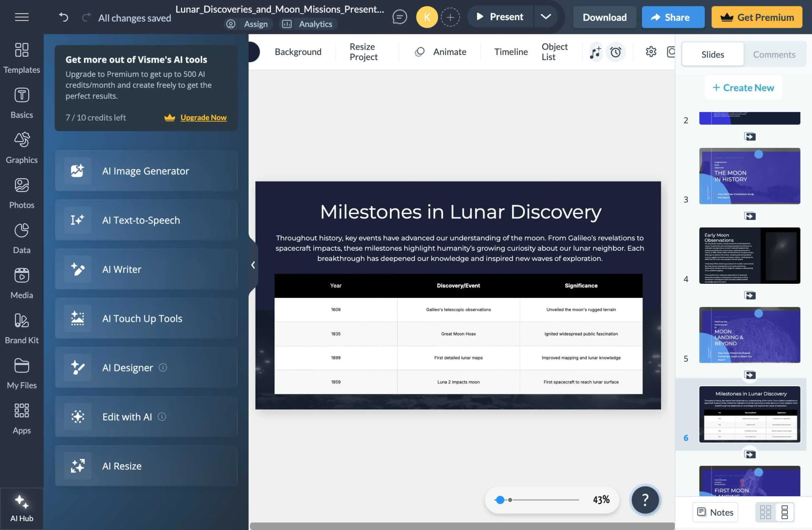Collapse the AI tools side panel
The height and width of the screenshot is (530, 812).
[x=253, y=265]
